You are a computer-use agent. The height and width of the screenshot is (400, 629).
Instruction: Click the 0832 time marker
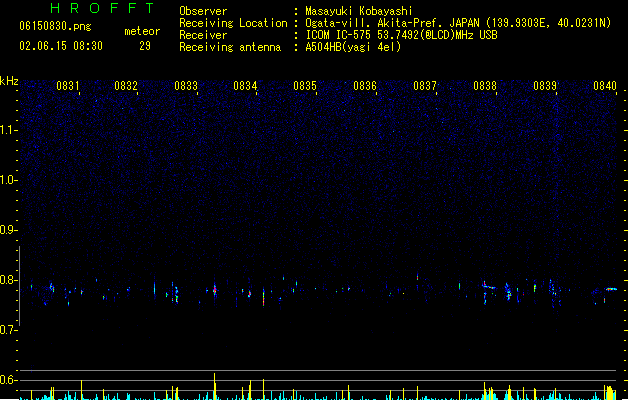(x=126, y=86)
